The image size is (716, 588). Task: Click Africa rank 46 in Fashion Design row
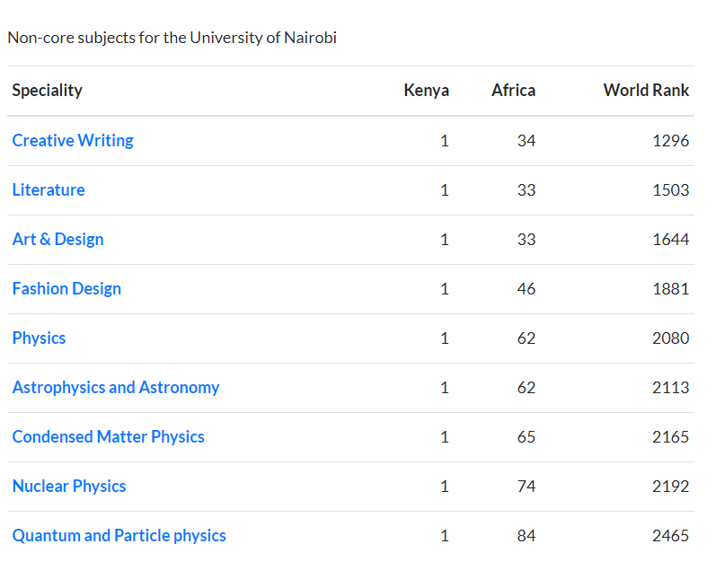[x=526, y=289]
